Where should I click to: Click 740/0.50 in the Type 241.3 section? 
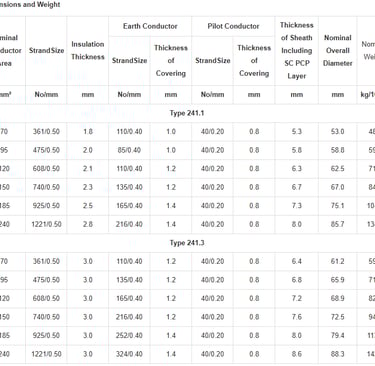[46, 317]
